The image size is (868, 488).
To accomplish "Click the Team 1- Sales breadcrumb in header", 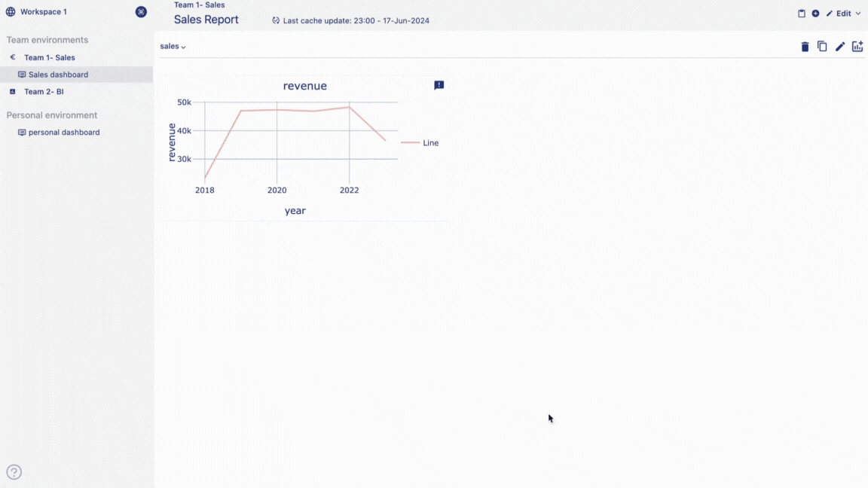I will 199,5.
